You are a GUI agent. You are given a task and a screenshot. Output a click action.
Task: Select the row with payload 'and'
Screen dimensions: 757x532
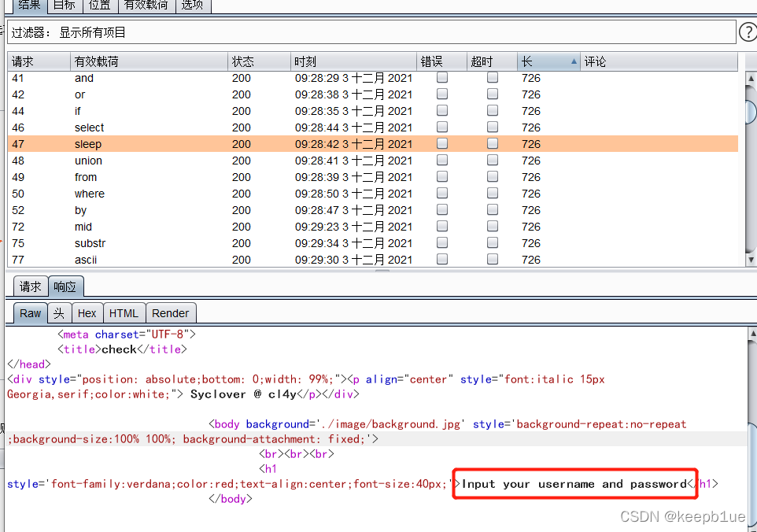[373, 78]
